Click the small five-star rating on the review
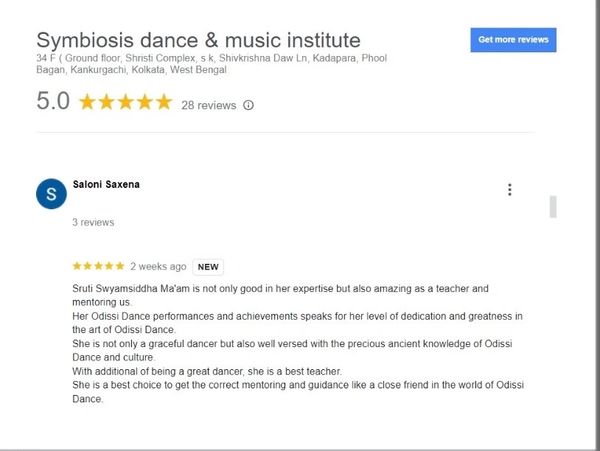The width and height of the screenshot is (600, 451). click(x=98, y=267)
